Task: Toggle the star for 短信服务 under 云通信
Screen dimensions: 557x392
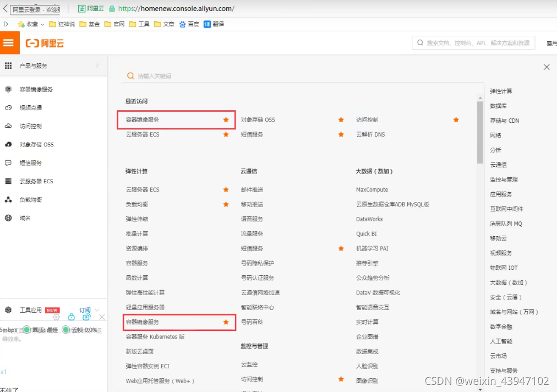Action: click(341, 248)
